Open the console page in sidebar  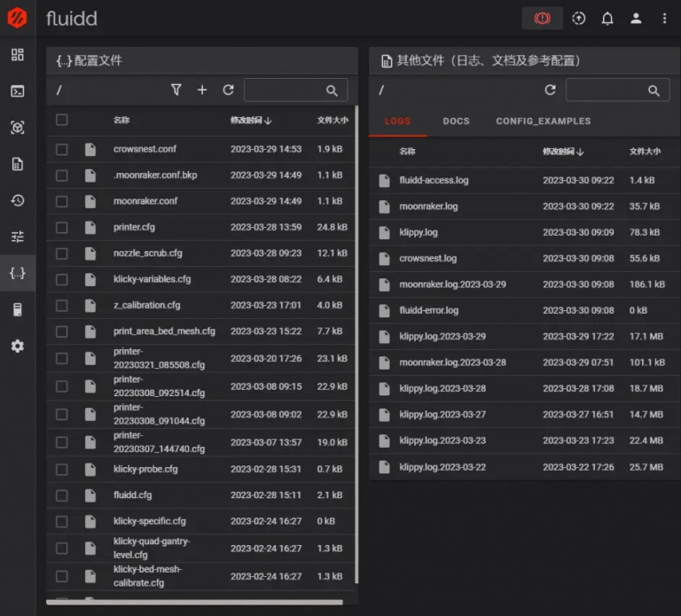(18, 91)
